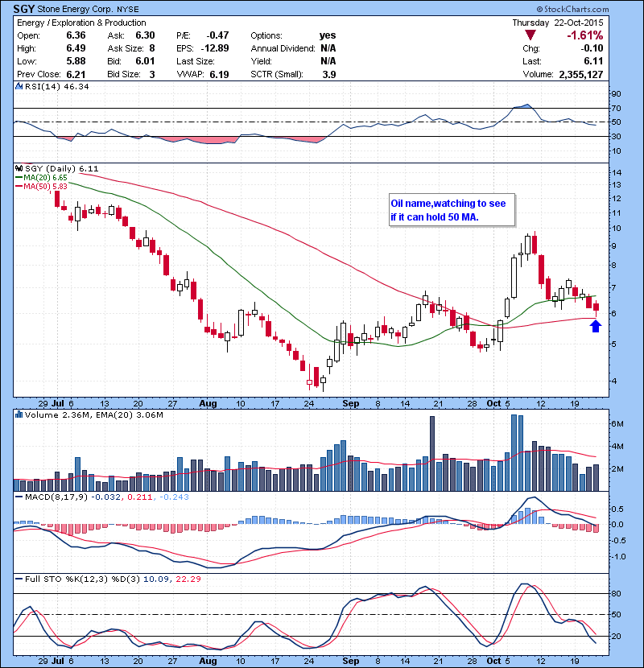
Task: Click the 70 level on RSI axis
Action: point(616,108)
